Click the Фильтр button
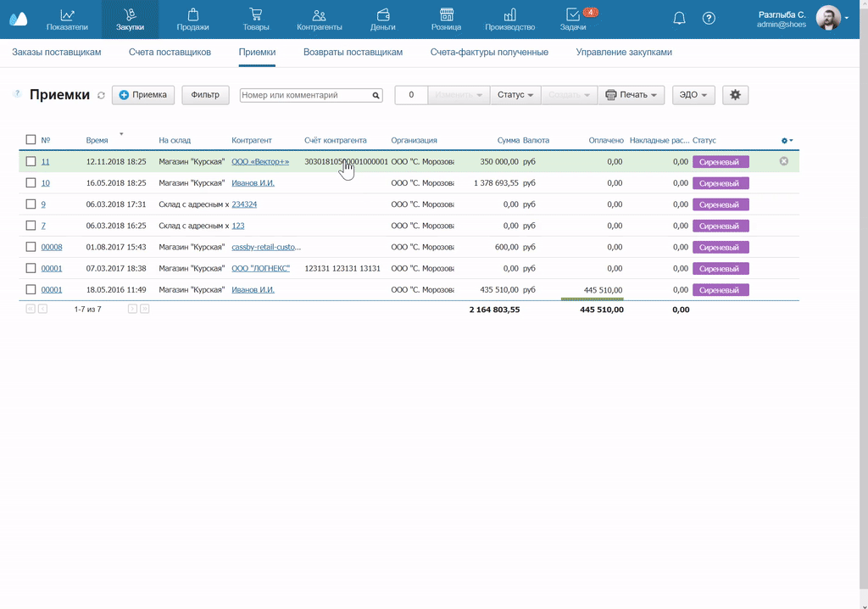868x609 pixels. pos(205,95)
